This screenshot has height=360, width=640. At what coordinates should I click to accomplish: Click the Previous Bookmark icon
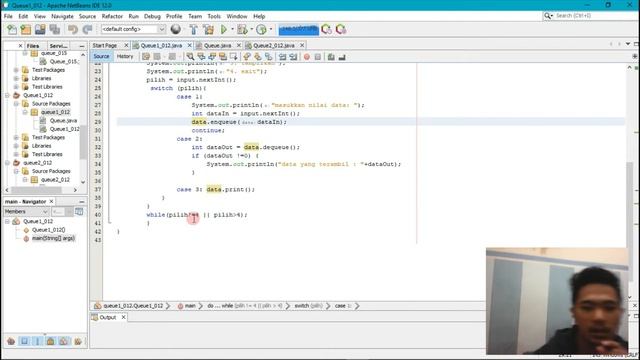[x=247, y=57]
